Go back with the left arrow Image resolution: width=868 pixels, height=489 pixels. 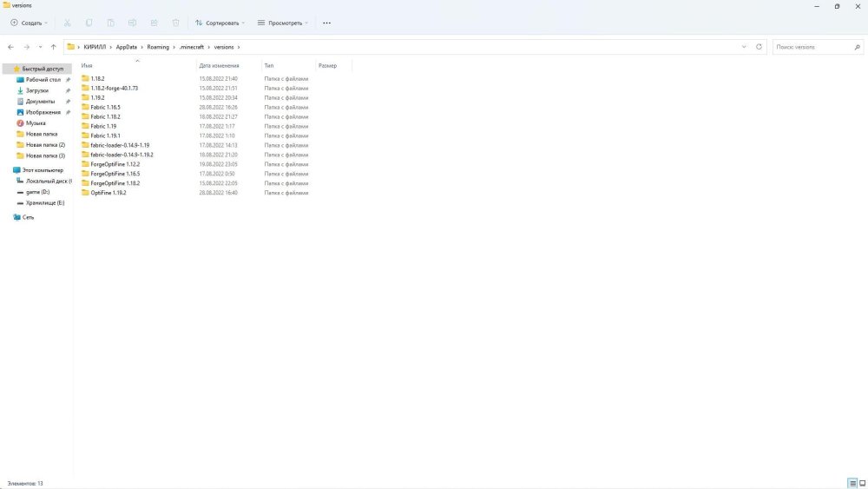pos(11,47)
